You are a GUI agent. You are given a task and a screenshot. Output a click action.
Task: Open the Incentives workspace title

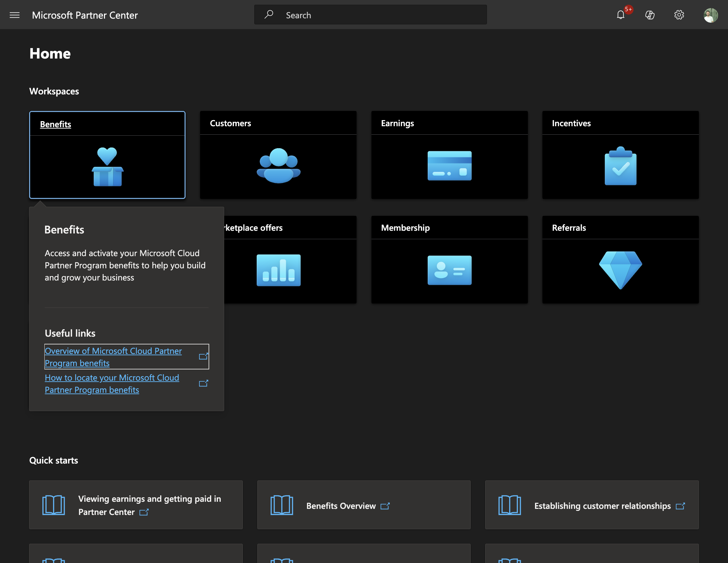click(571, 123)
